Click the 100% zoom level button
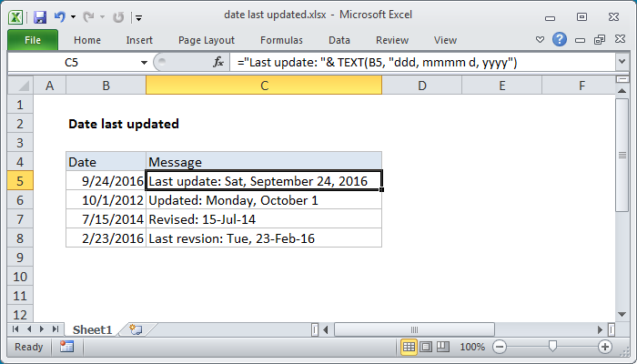 [x=472, y=347]
